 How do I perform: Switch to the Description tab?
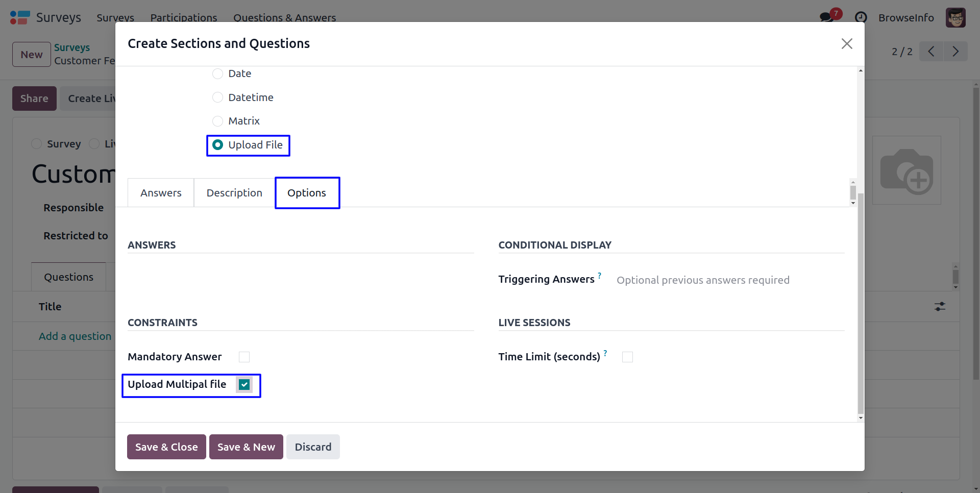tap(234, 193)
